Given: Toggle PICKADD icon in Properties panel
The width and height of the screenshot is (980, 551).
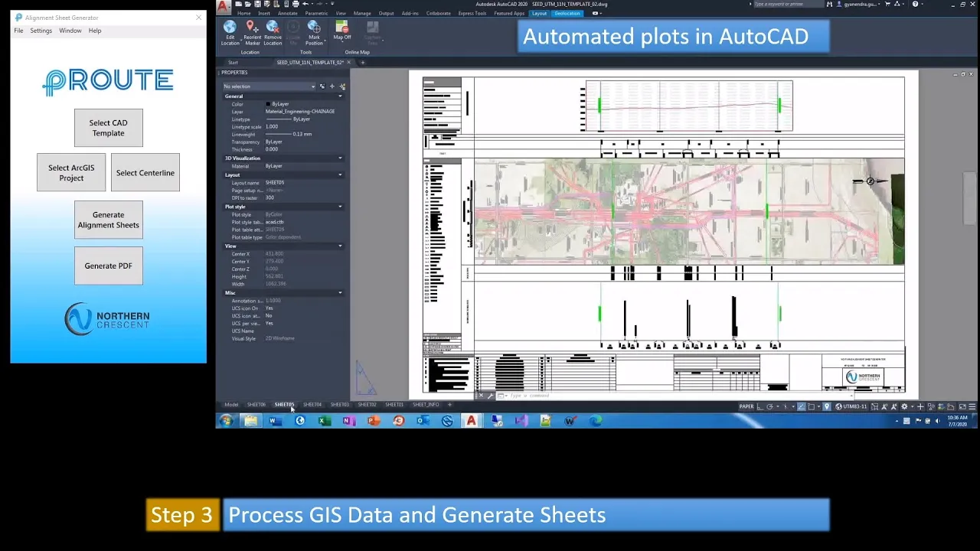Looking at the screenshot, I should [322, 86].
